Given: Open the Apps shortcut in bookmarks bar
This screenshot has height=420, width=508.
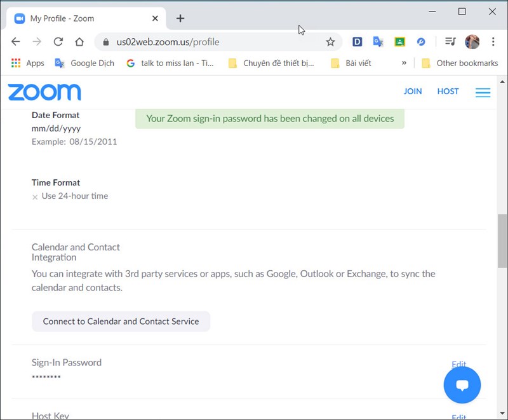Looking at the screenshot, I should point(28,63).
